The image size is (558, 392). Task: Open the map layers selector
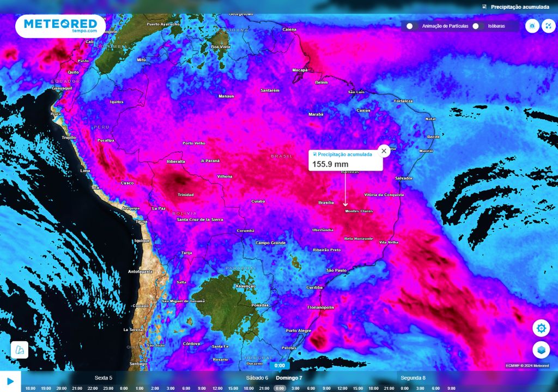coord(541,349)
